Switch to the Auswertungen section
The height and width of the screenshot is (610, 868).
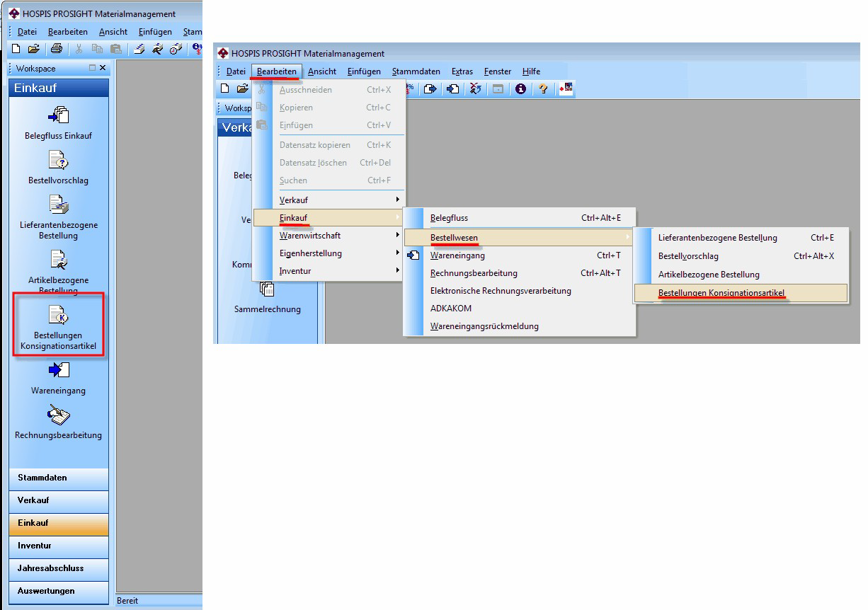59,591
